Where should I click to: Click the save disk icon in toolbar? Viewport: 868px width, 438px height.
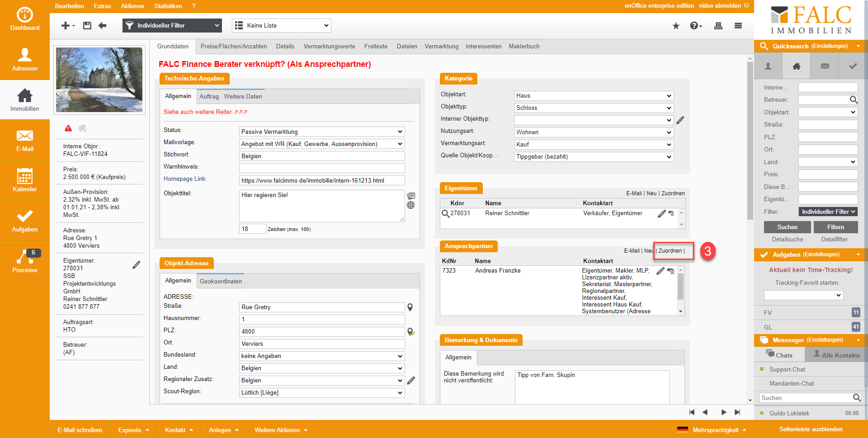coord(87,26)
